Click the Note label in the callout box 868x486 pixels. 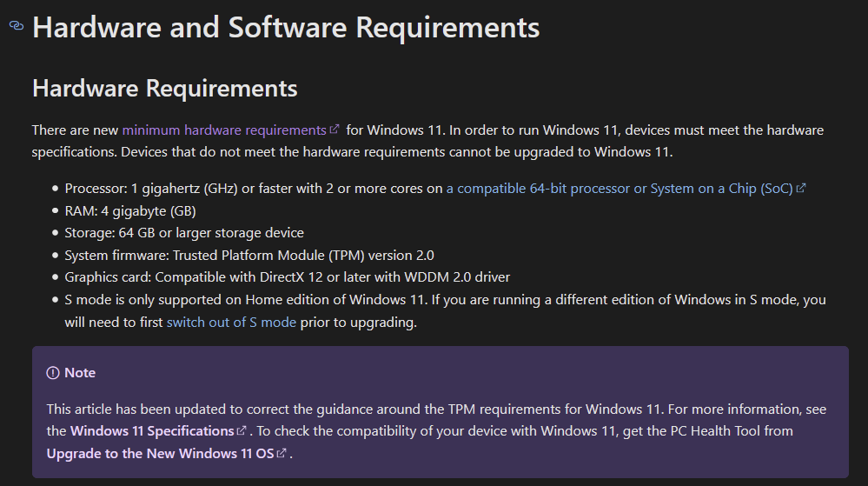coord(80,373)
